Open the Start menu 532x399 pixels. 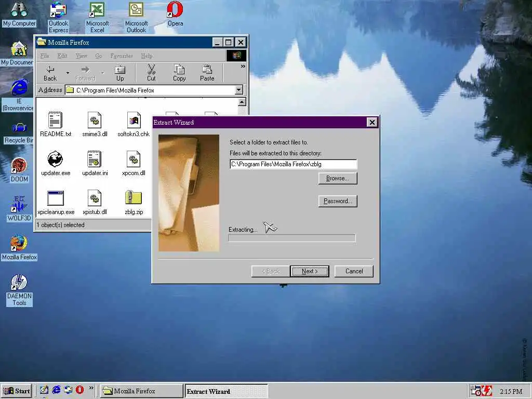17,391
